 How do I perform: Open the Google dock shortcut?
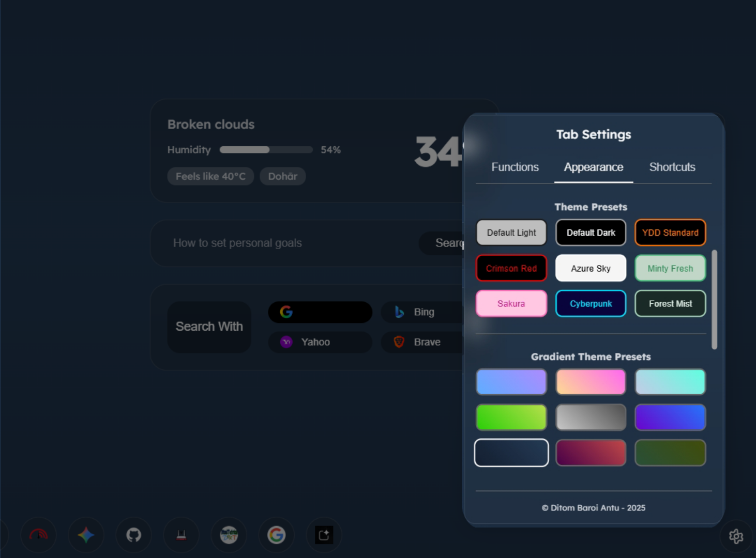click(276, 535)
